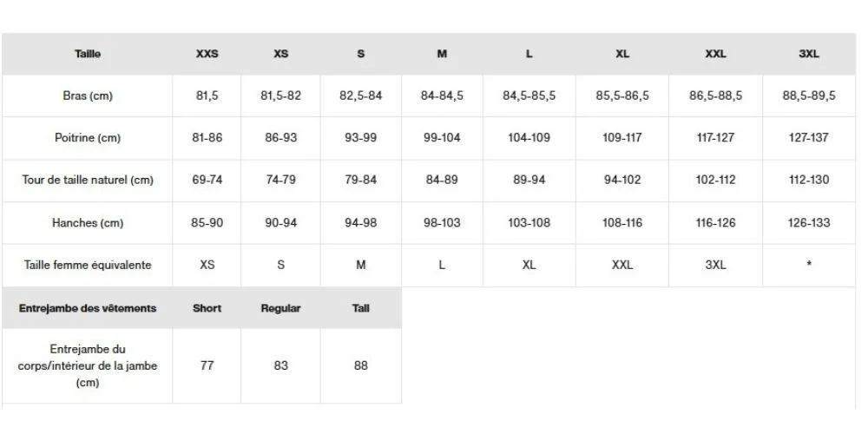Image resolution: width=868 pixels, height=434 pixels.
Task: Click the asterisk in the 3XL column
Action: [x=808, y=266]
